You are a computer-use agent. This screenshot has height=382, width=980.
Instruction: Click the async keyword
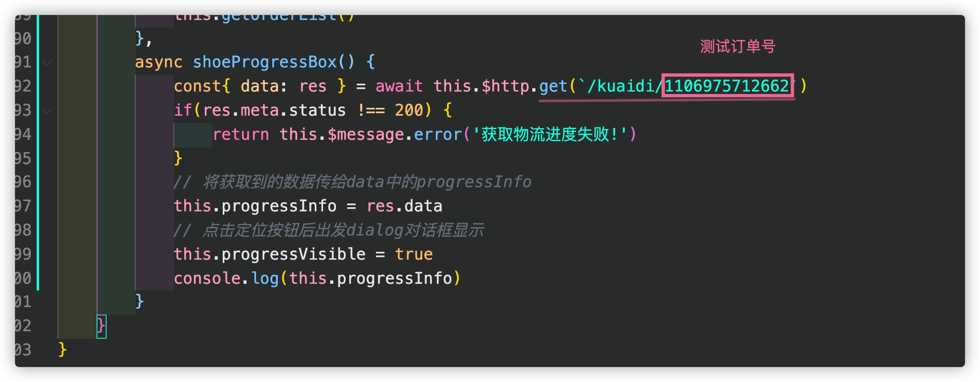point(159,62)
